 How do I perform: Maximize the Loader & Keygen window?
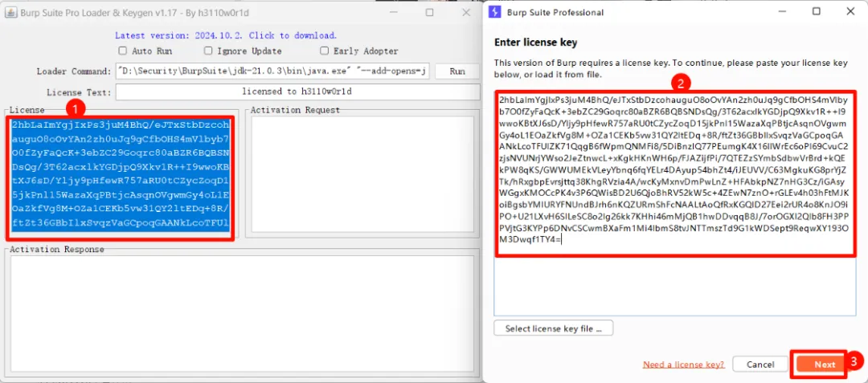pos(429,12)
